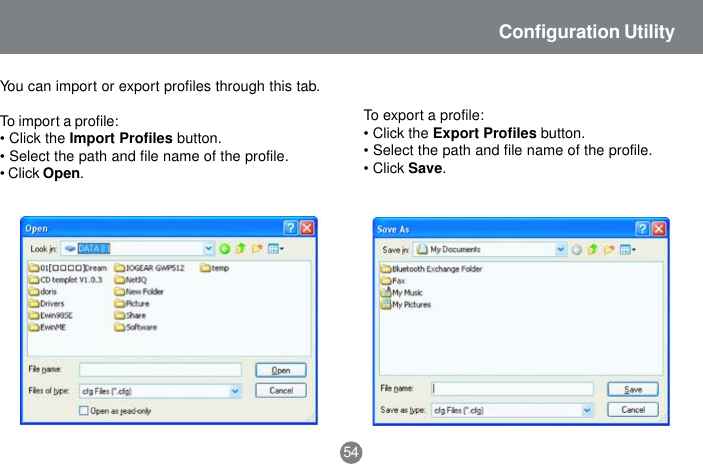
Task: Go up one level in Save As dialog
Action: click(593, 249)
